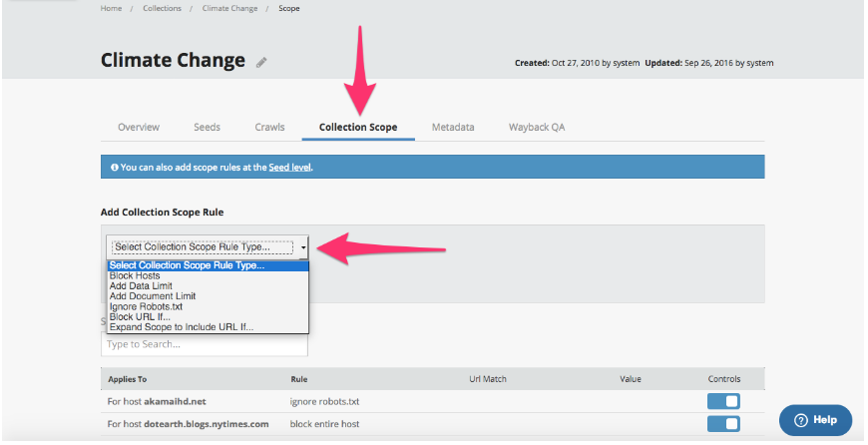This screenshot has width=868, height=445.
Task: Switch to the Wayback QA tab
Action: pyautogui.click(x=538, y=128)
